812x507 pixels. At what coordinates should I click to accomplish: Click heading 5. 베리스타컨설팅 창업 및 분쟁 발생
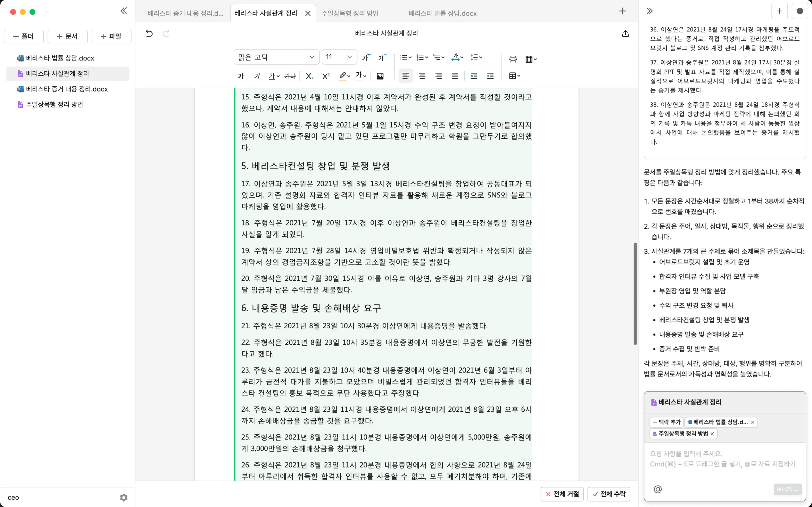pos(315,166)
